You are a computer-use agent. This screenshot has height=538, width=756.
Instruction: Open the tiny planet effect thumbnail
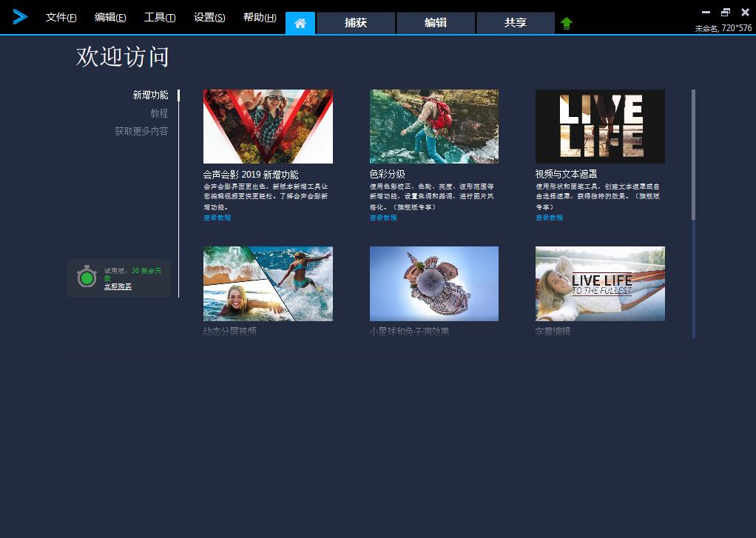click(434, 283)
